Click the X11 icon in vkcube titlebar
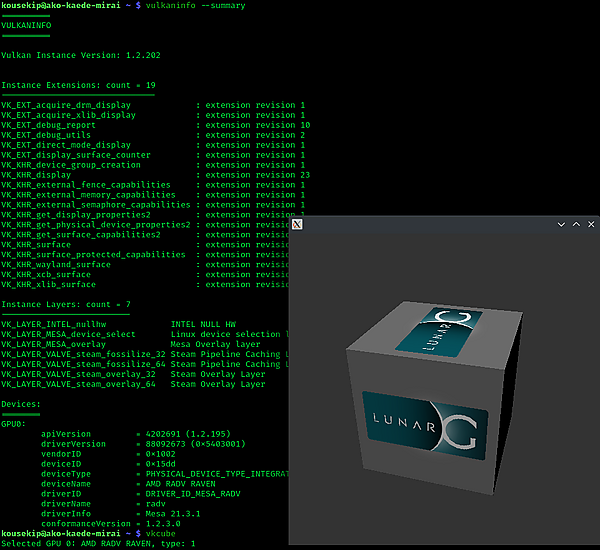Screen dimensions: 600x550 coord(297,224)
